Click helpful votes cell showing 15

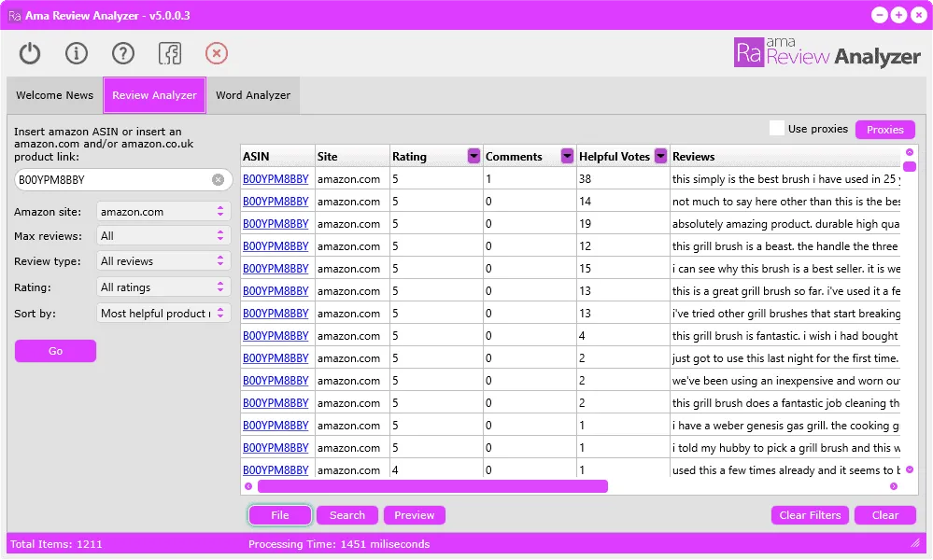click(x=623, y=269)
